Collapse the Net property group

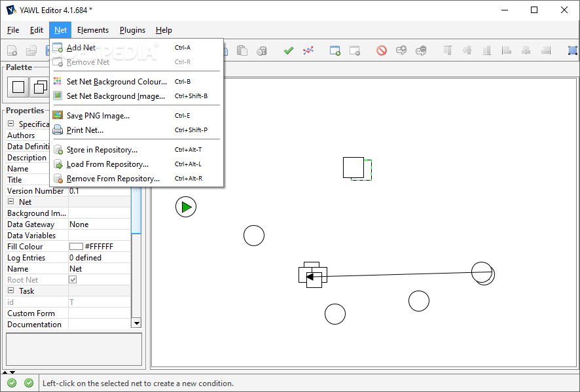10,202
